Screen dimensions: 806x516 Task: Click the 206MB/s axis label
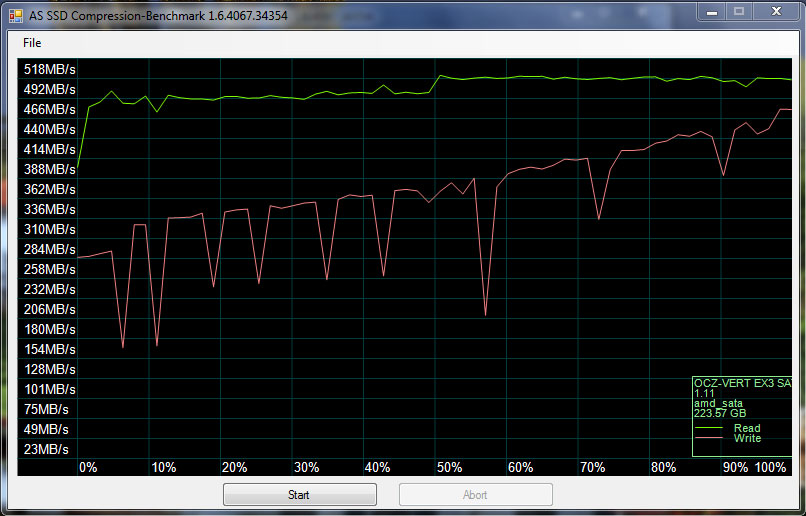50,309
